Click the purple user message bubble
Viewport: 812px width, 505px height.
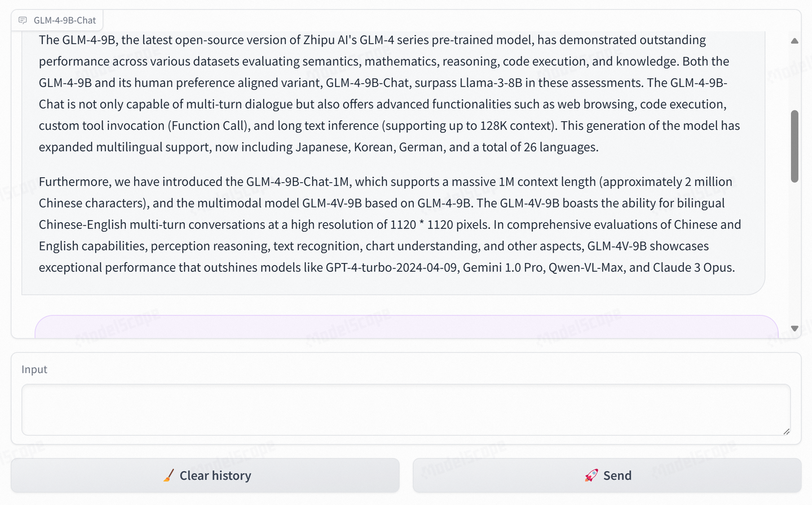[x=406, y=326]
